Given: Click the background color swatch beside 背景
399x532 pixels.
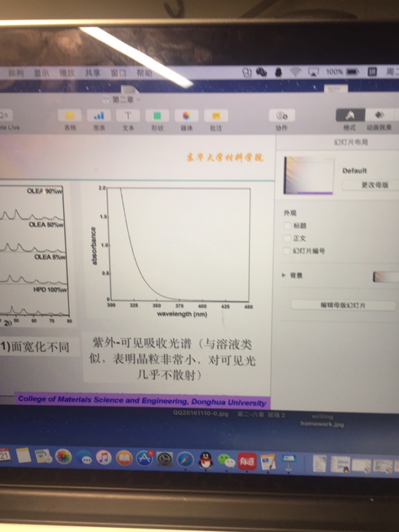Looking at the screenshot, I should coord(386,277).
